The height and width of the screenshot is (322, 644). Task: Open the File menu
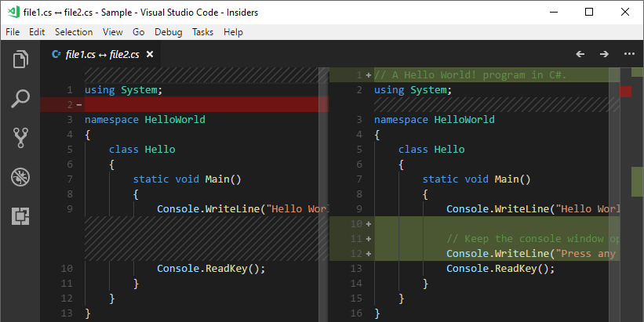click(13, 32)
